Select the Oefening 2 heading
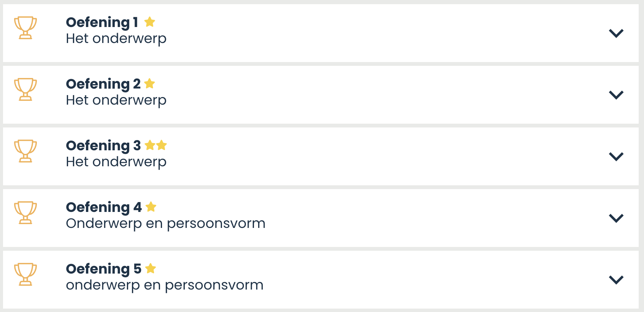 tap(103, 84)
